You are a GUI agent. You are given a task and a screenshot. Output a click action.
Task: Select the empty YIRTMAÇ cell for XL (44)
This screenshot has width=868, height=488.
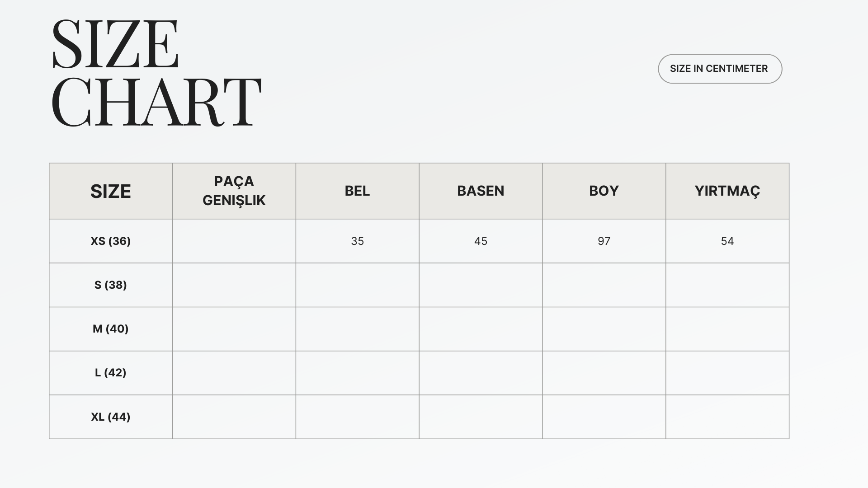[727, 417]
